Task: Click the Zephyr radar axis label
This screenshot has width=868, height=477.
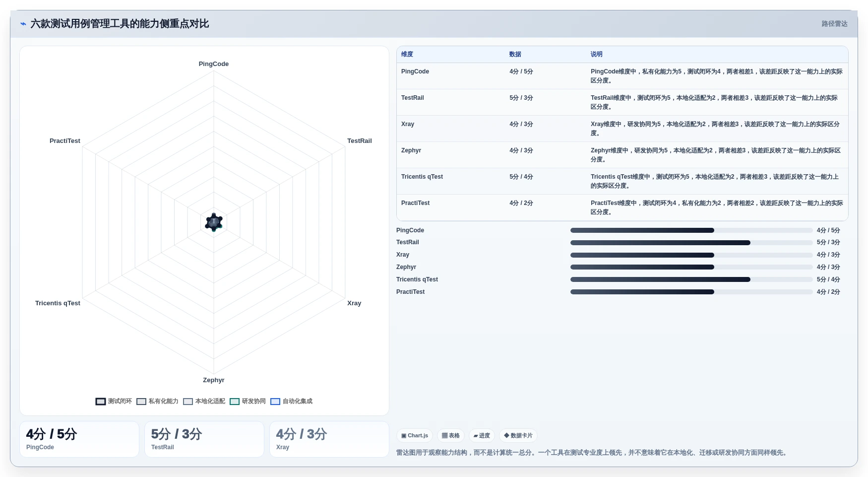Action: tap(214, 380)
